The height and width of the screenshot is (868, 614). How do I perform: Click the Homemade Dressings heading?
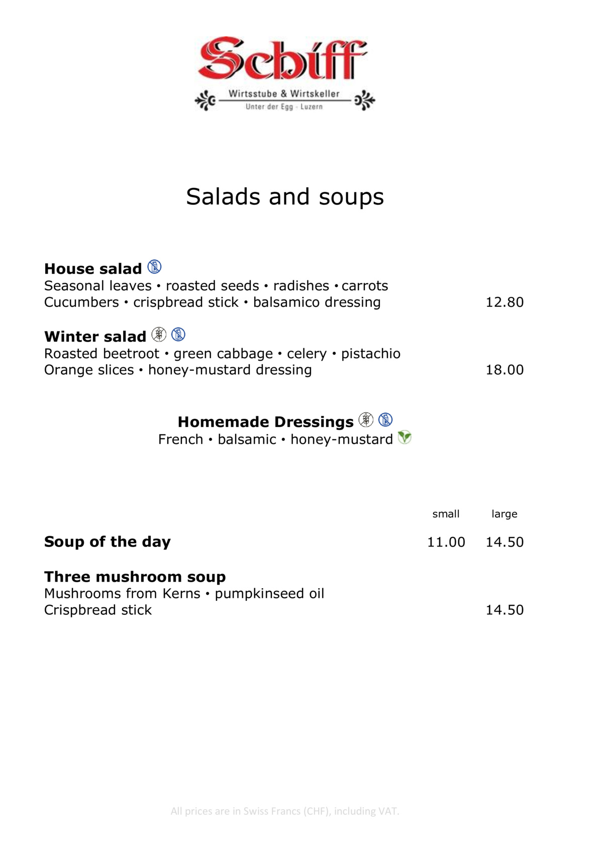(265, 422)
